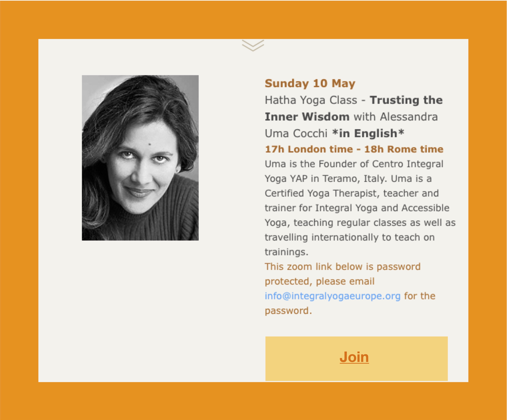Viewport: 507px width, 420px height.
Task: Click the travelling internationally text line
Action: (350, 237)
